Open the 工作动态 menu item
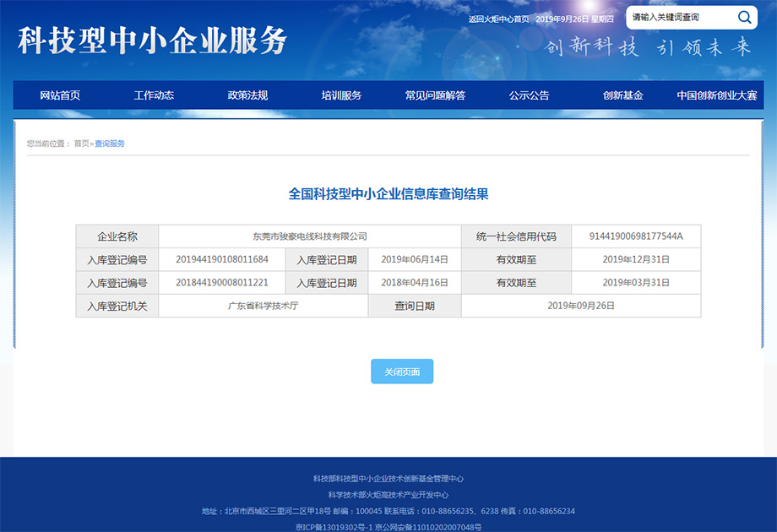Image resolution: width=777 pixels, height=532 pixels. (x=152, y=95)
